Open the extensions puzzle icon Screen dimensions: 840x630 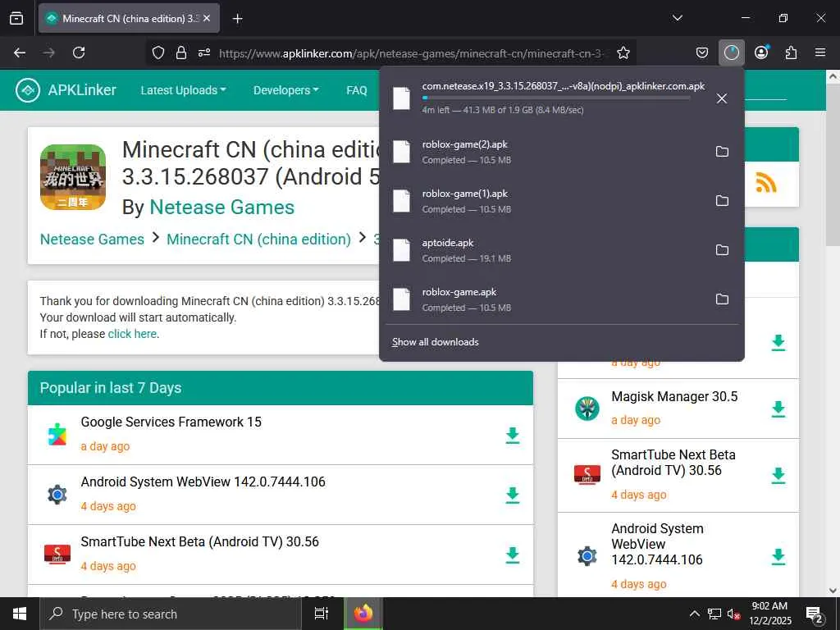point(791,52)
